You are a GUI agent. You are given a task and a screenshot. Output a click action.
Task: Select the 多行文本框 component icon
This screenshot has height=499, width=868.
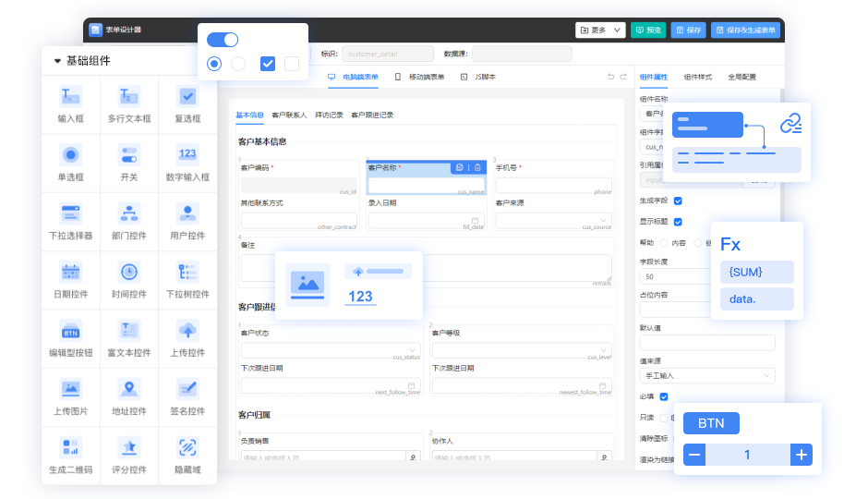pyautogui.click(x=129, y=97)
